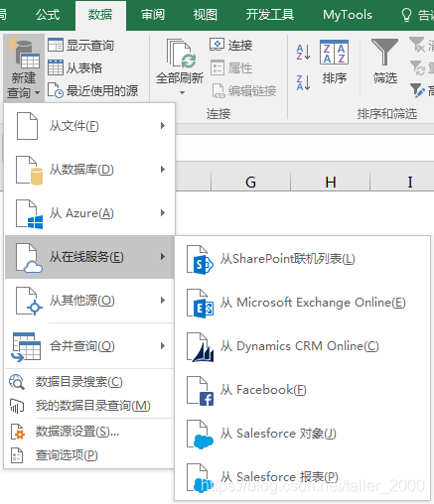
Task: Click the 从其他源 target file icon
Action: pos(30,302)
